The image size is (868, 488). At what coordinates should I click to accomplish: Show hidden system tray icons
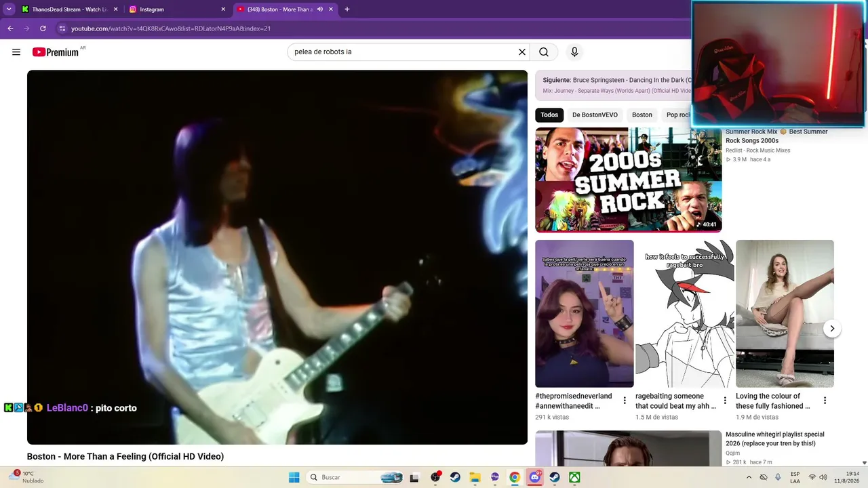749,477
